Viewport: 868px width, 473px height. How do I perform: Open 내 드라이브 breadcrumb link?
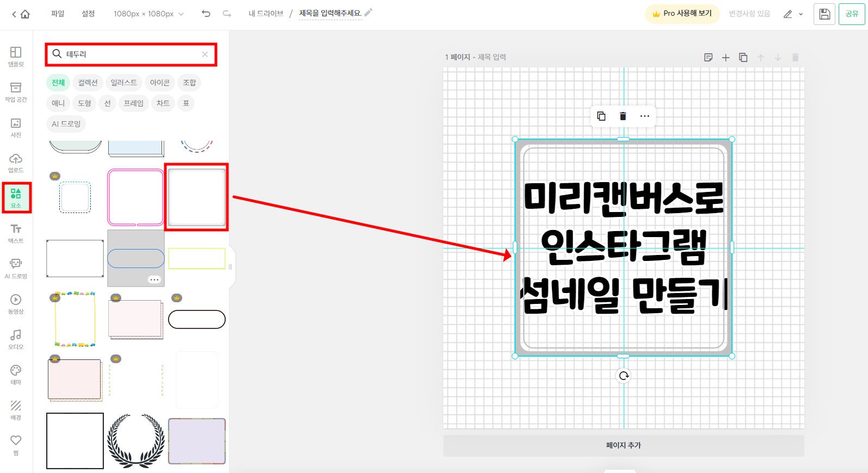(266, 14)
